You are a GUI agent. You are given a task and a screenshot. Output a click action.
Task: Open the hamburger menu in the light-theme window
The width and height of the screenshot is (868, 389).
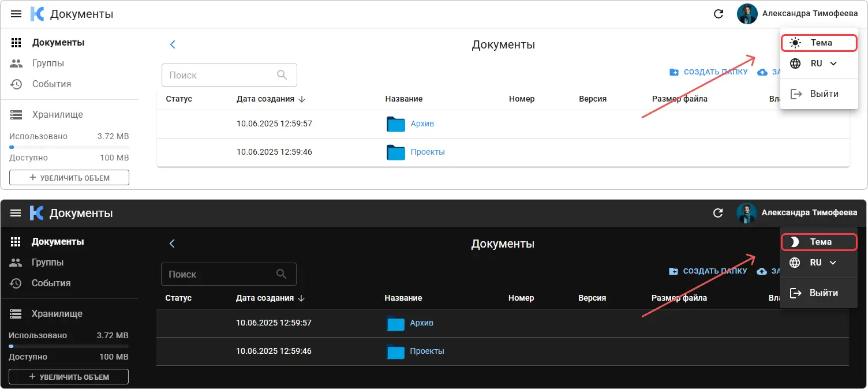point(16,14)
